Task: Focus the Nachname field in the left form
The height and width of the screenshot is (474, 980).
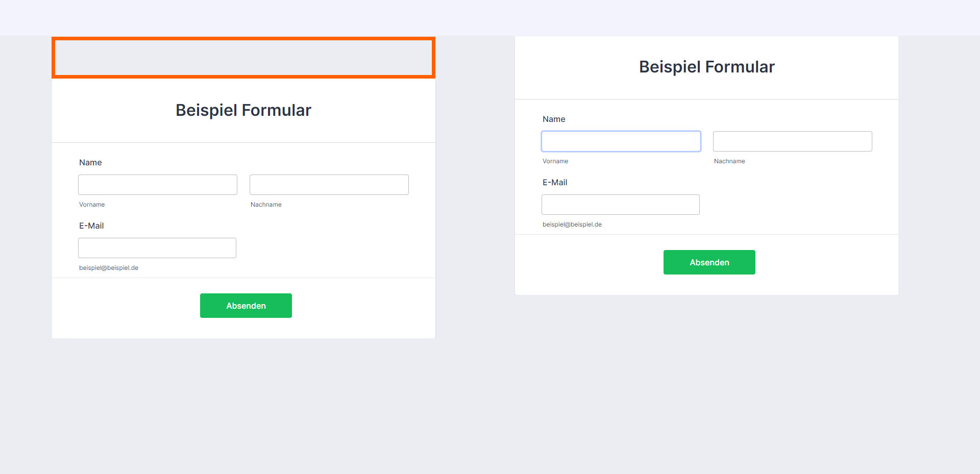Action: click(329, 185)
